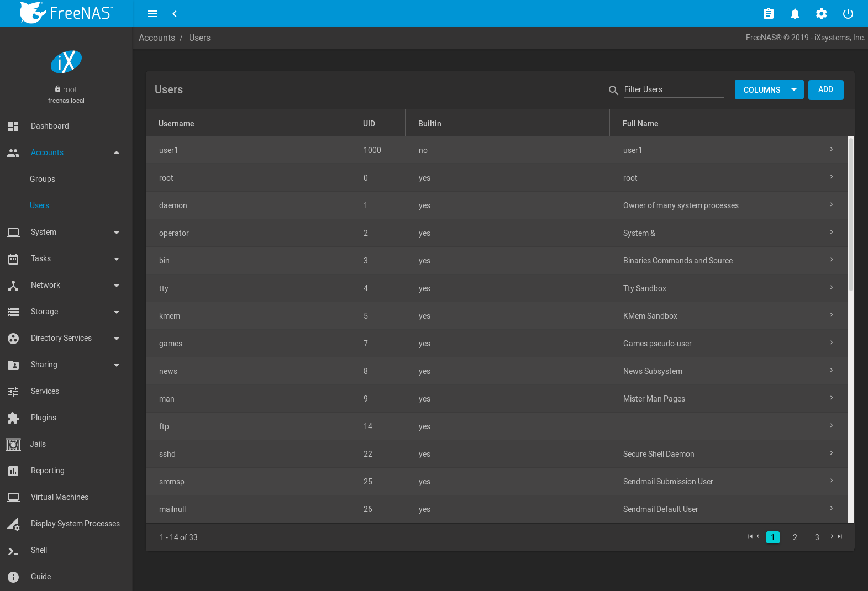Click the Shell terminal icon in sidebar
The height and width of the screenshot is (591, 868).
tap(13, 551)
